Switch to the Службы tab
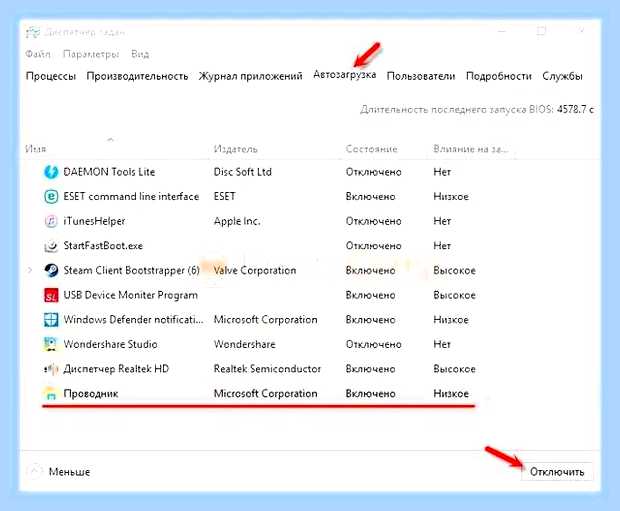Image resolution: width=620 pixels, height=511 pixels. [x=562, y=76]
